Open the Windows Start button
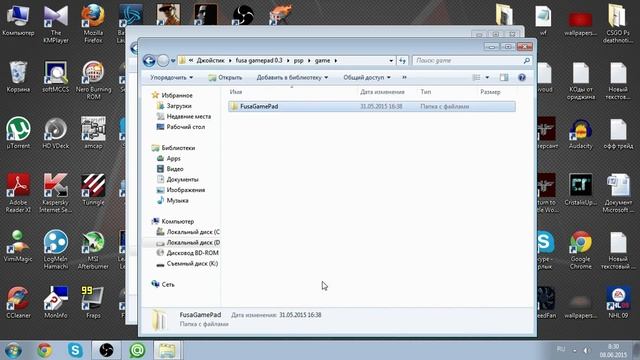 [x=13, y=351]
